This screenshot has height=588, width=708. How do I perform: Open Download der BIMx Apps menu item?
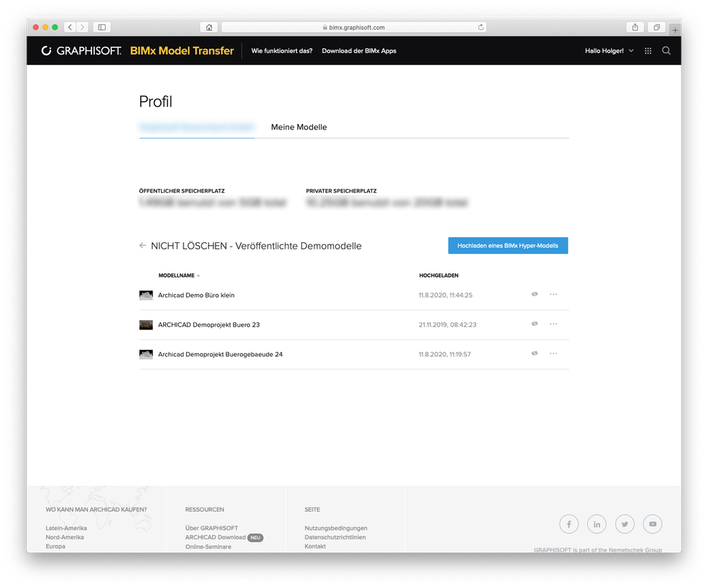click(359, 51)
